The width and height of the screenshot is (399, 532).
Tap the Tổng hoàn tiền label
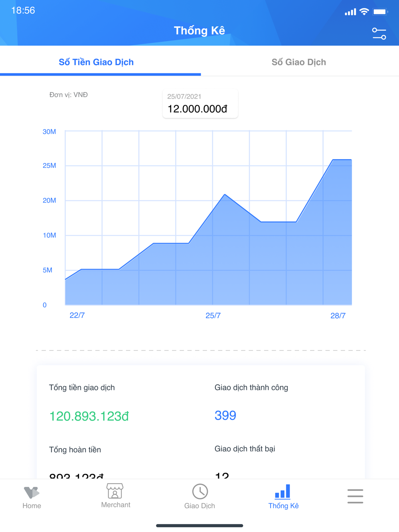75,450
